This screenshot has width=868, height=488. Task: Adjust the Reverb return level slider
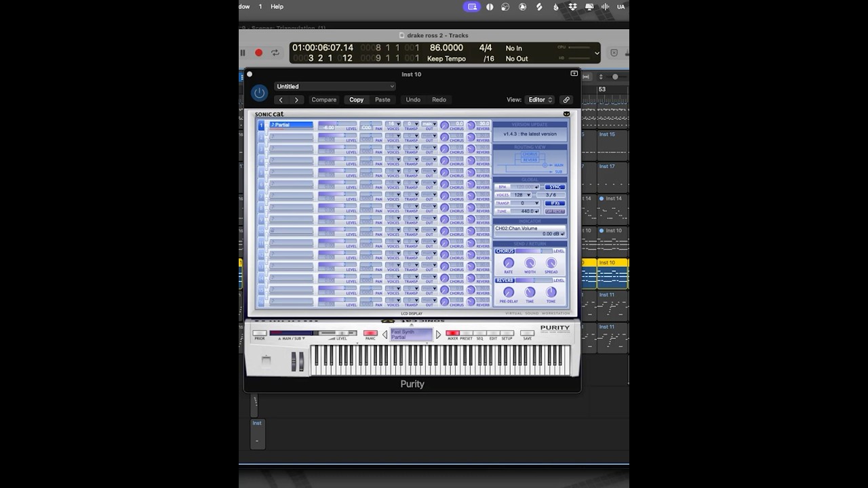(x=534, y=281)
